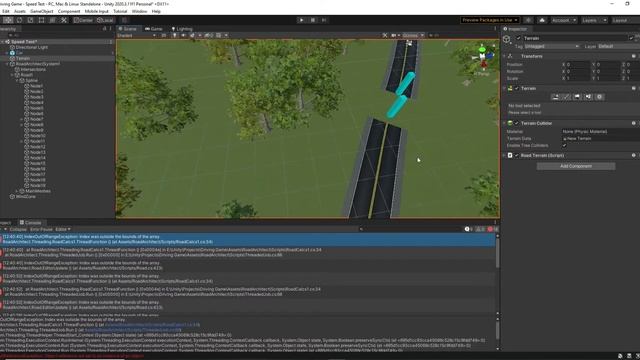Open the Component menu
Image resolution: width=640 pixels, height=360 pixels.
[69, 11]
